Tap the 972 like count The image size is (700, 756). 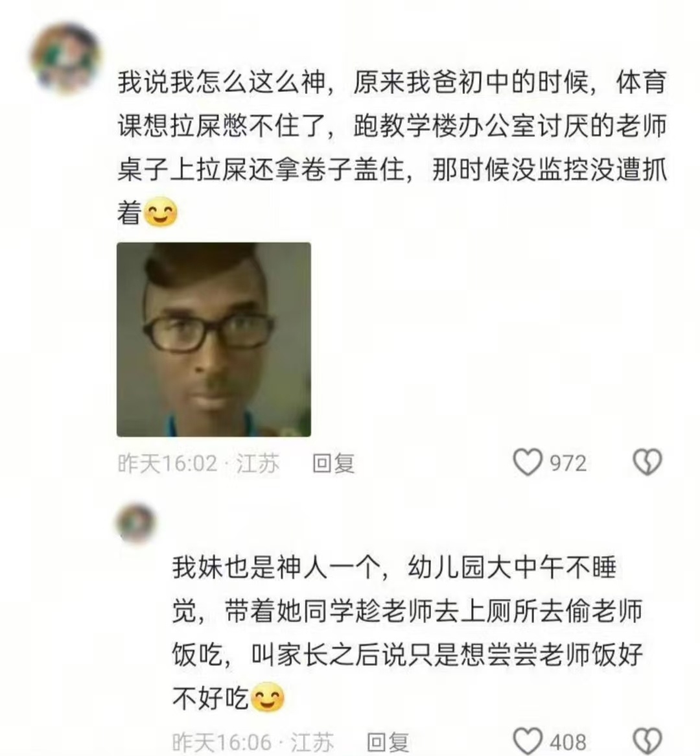point(568,464)
